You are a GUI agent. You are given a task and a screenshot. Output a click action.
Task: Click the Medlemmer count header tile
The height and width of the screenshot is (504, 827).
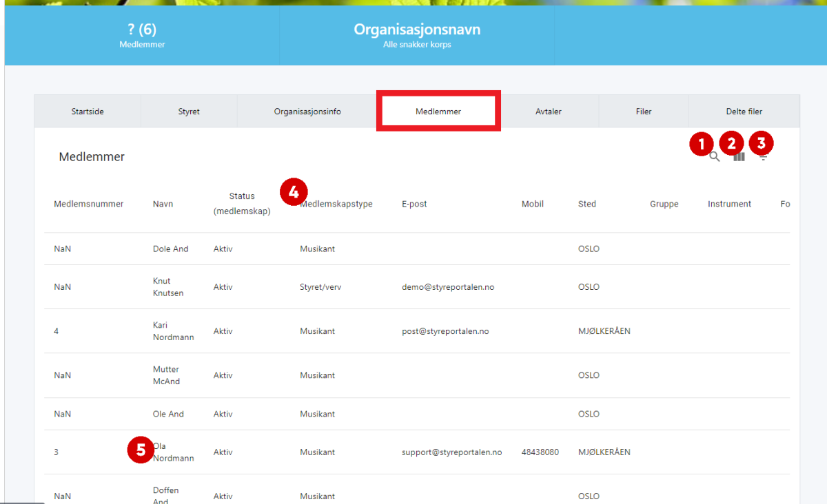[142, 36]
